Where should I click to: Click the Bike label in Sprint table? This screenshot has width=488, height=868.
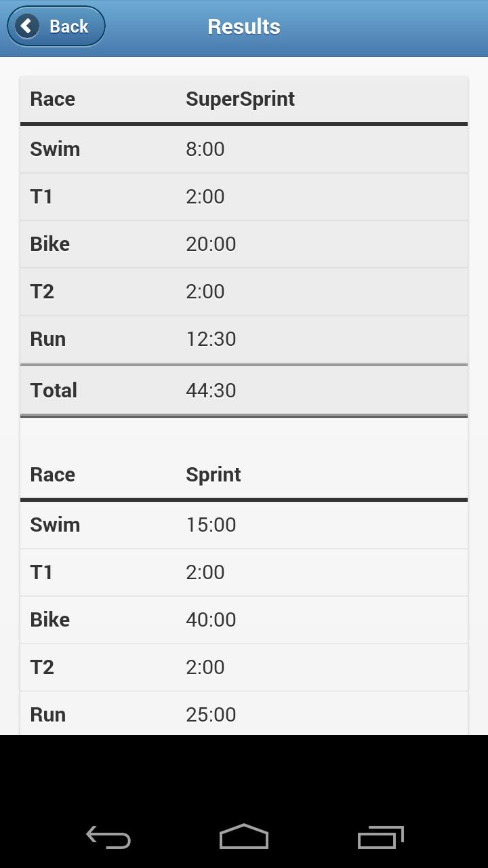click(x=50, y=620)
